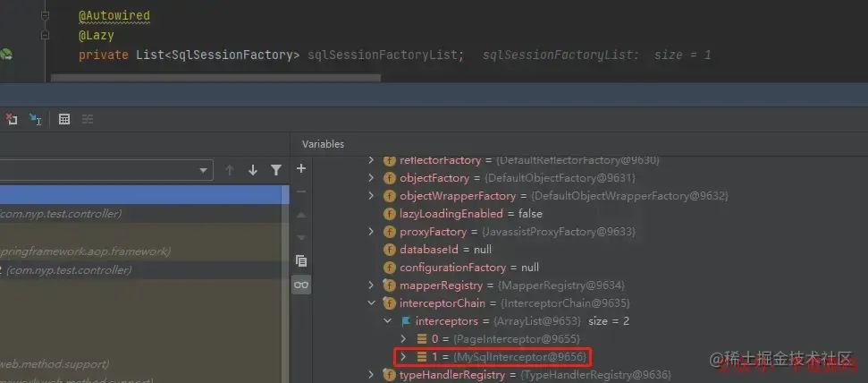Image resolution: width=868 pixels, height=383 pixels.
Task: Collapse the interceptors ArrayList node
Action: tap(387, 321)
